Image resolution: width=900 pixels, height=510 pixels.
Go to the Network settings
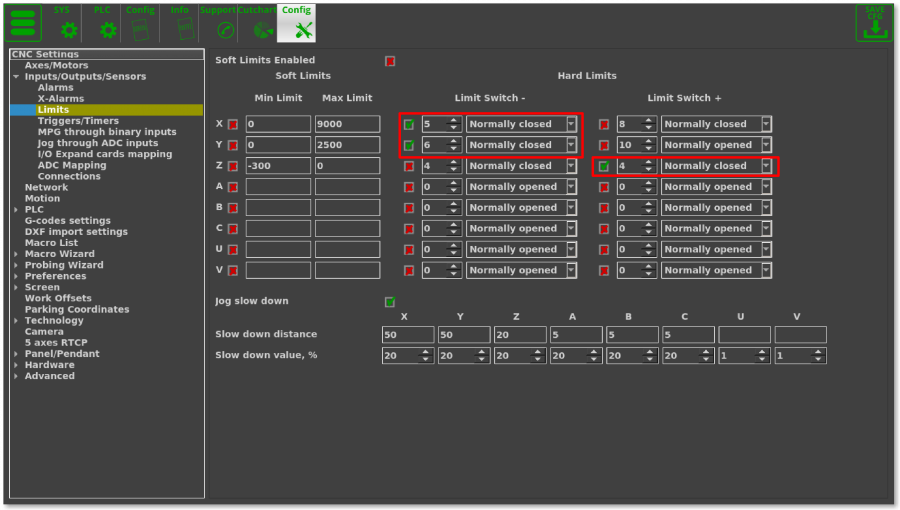tap(46, 187)
